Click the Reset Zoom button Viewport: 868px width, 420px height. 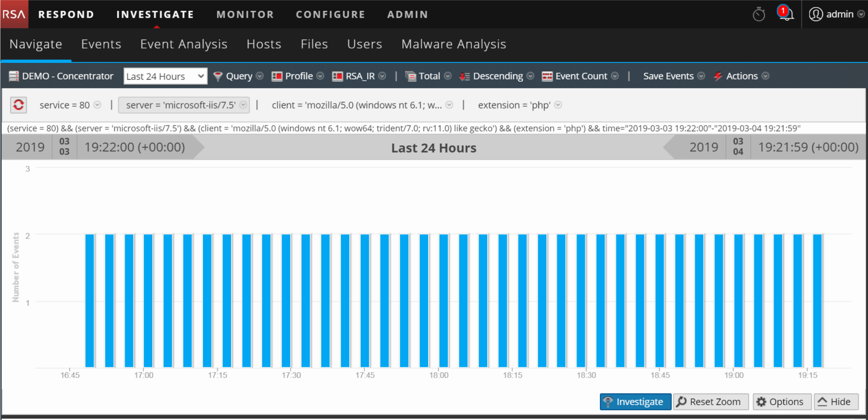pos(711,401)
